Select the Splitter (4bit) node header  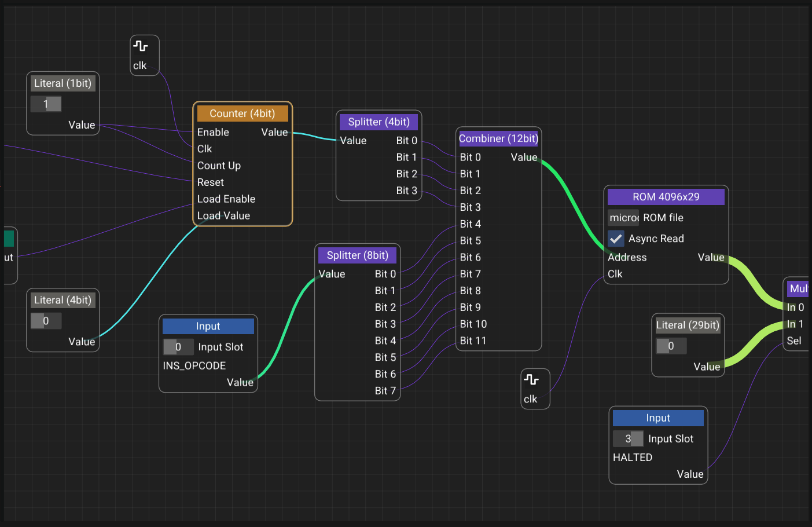(x=379, y=122)
